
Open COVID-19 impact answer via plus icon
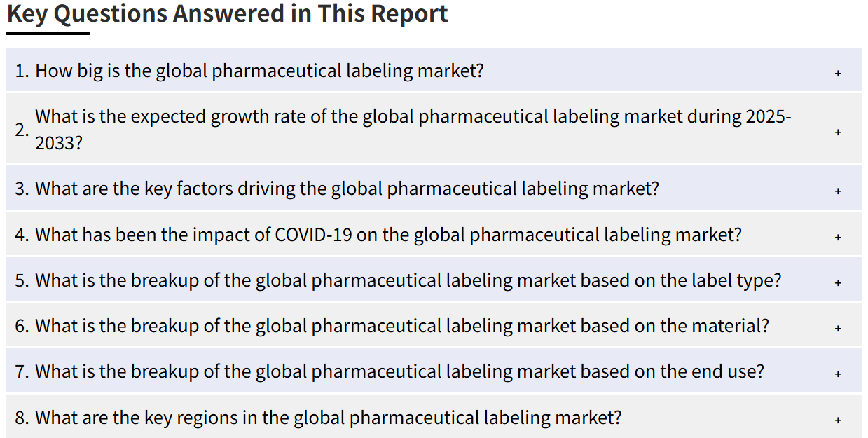pyautogui.click(x=838, y=237)
